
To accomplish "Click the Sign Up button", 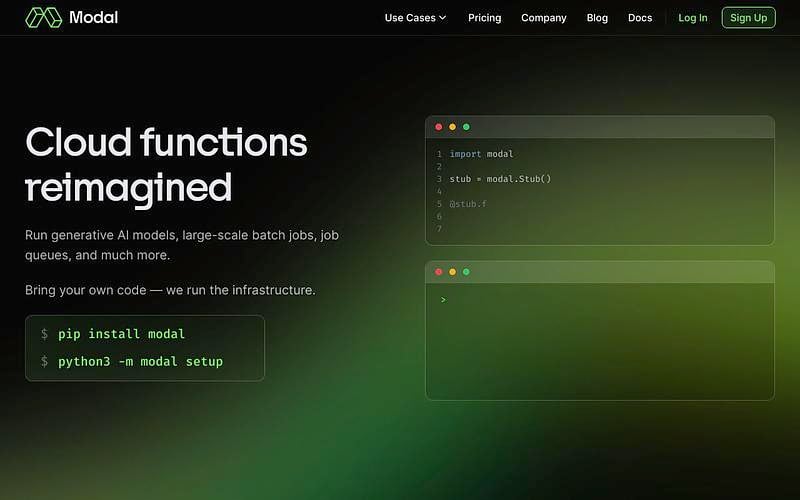I will click(748, 18).
